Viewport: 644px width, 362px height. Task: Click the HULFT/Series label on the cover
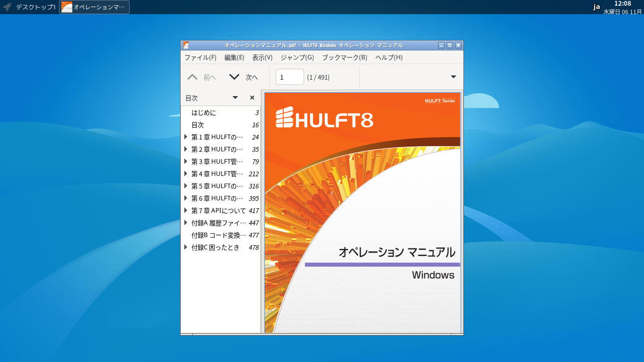click(440, 100)
